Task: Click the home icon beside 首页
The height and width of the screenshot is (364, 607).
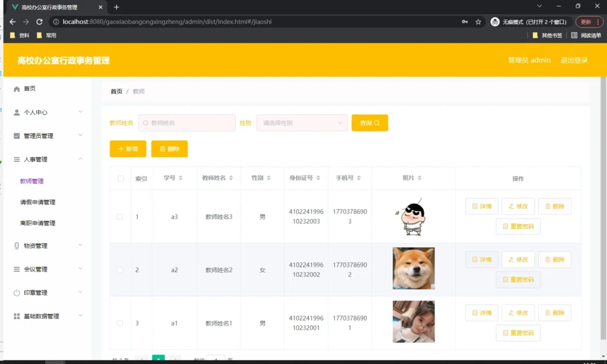Action: coord(17,88)
